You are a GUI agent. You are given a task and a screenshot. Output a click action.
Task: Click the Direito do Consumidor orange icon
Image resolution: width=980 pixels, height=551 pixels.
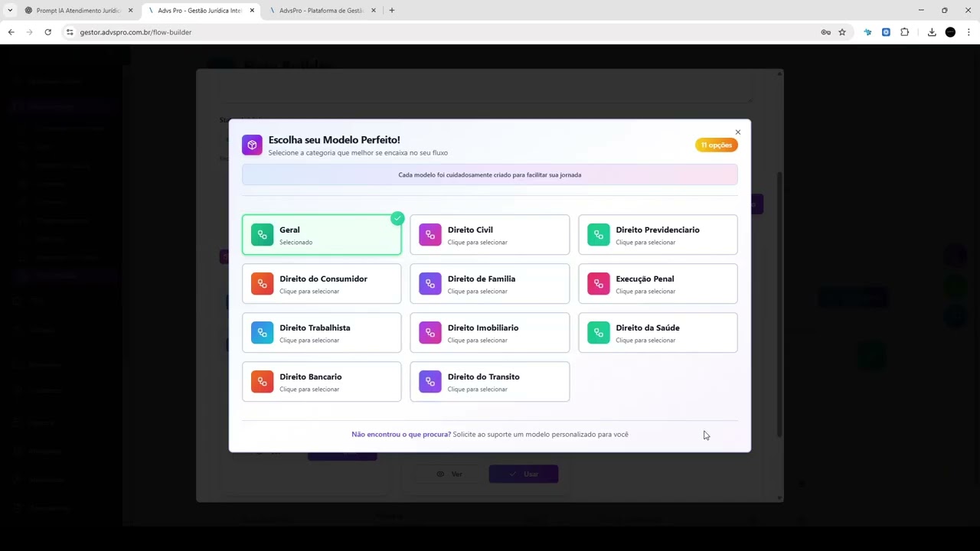[262, 284]
